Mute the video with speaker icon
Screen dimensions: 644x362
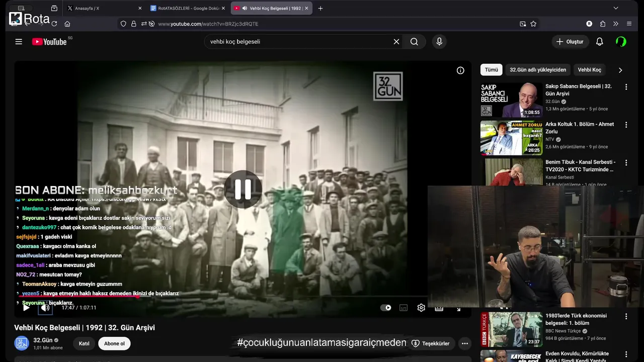point(45,308)
